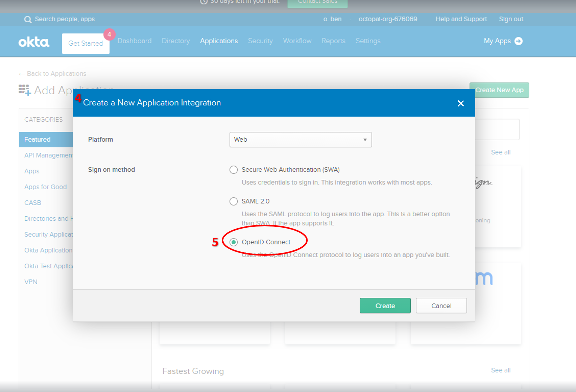Viewport: 576px width, 392px height.
Task: Click the search people, apps field
Action: coord(65,19)
